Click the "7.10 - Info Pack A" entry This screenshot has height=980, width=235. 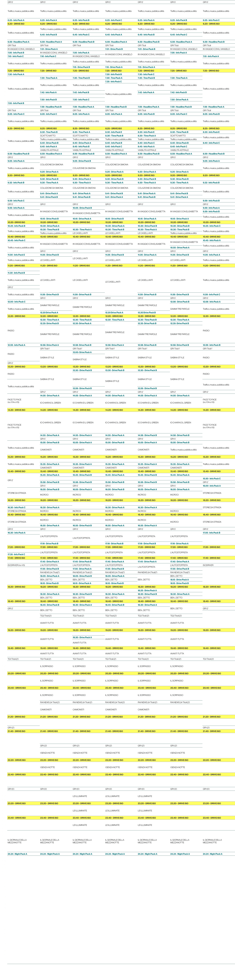(211, 56)
